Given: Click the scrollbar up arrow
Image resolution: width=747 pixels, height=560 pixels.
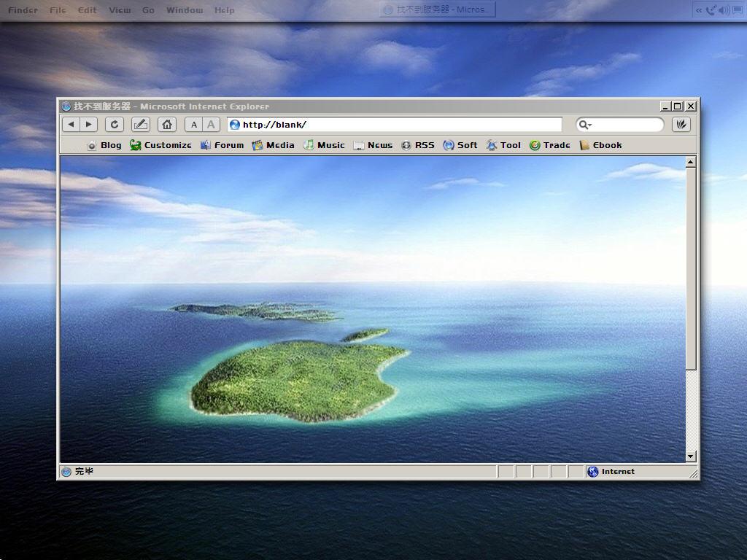Looking at the screenshot, I should point(690,163).
